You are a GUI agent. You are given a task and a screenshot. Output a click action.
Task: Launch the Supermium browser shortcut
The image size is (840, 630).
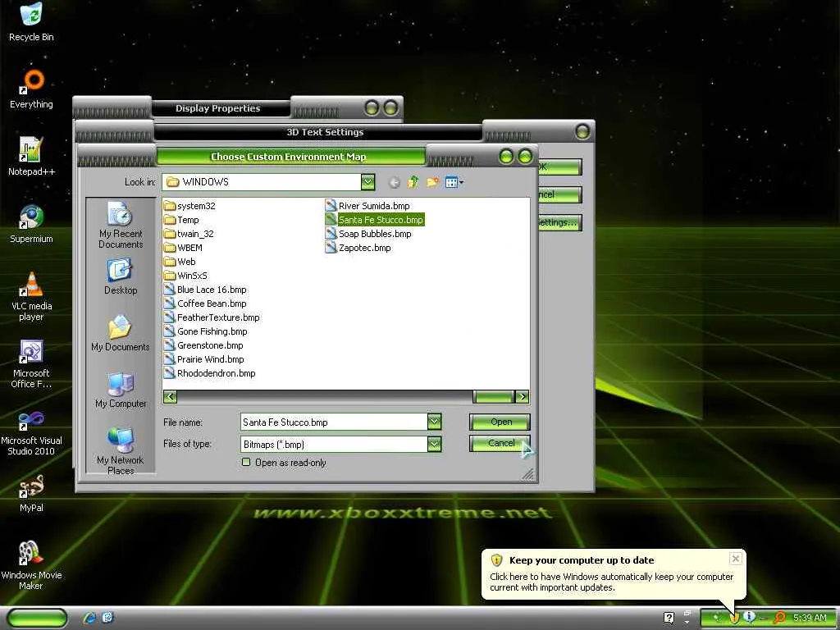point(31,224)
